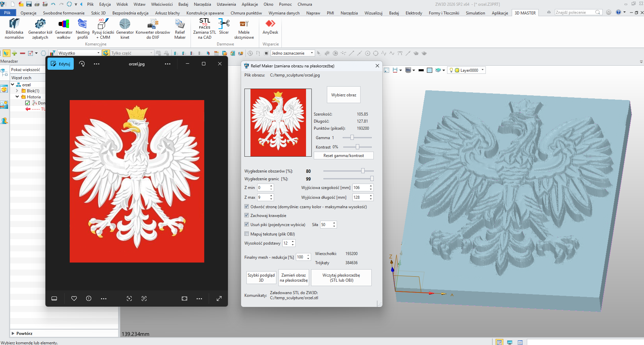Click the image preview thumbnail in Relief Maker
The image size is (644, 345).
pos(278,123)
